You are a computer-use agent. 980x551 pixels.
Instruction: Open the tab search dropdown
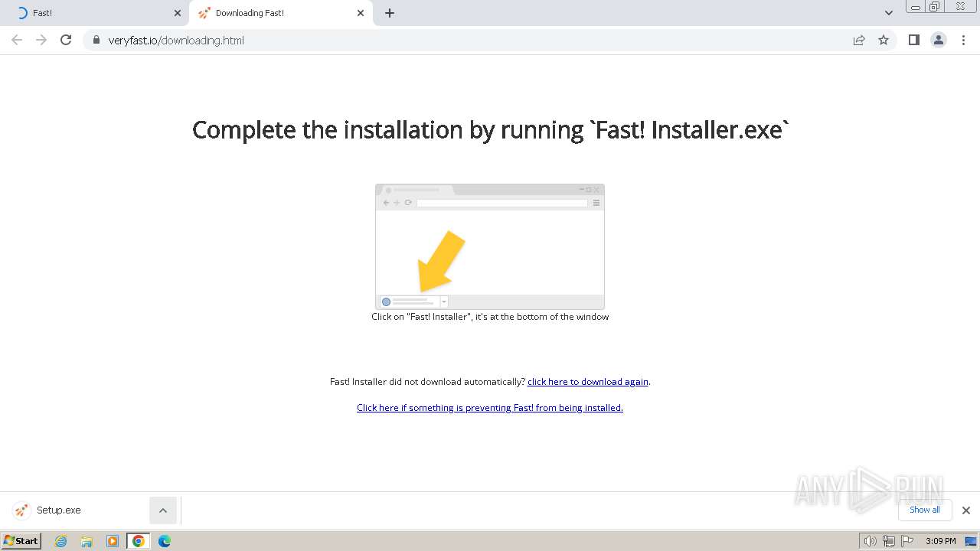(889, 13)
